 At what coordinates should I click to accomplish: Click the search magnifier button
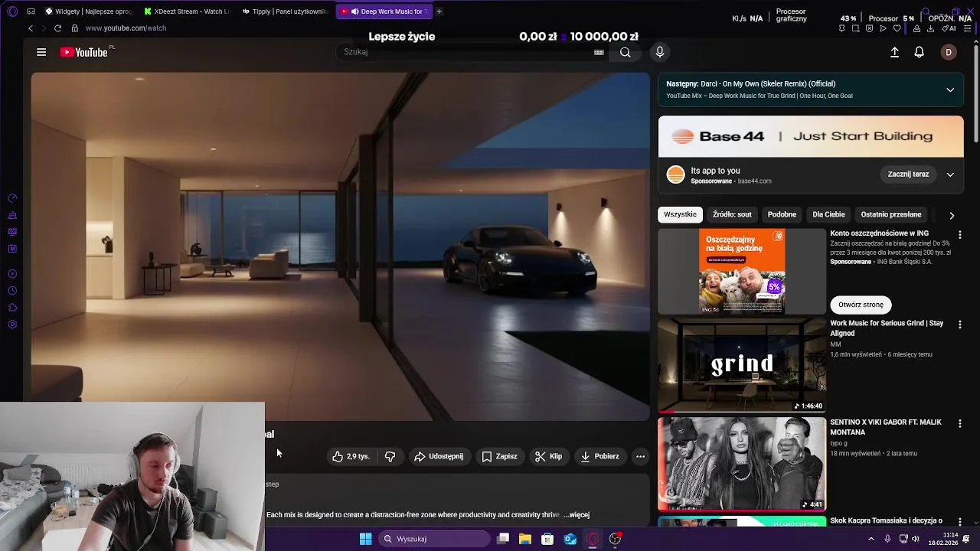pyautogui.click(x=626, y=52)
